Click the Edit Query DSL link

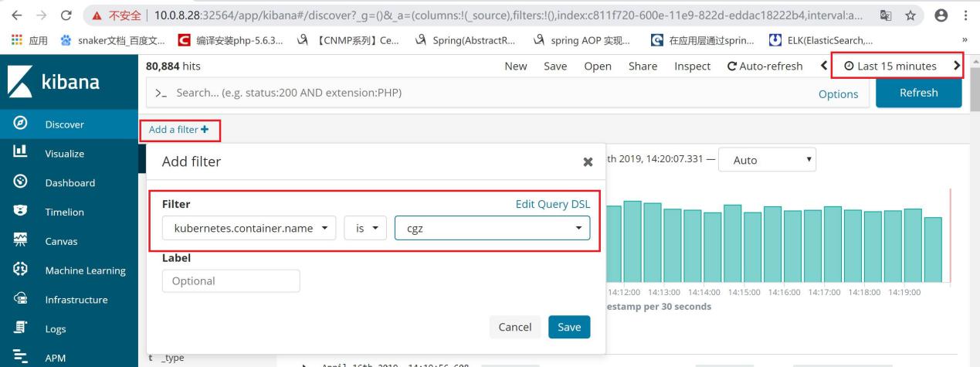tap(552, 204)
